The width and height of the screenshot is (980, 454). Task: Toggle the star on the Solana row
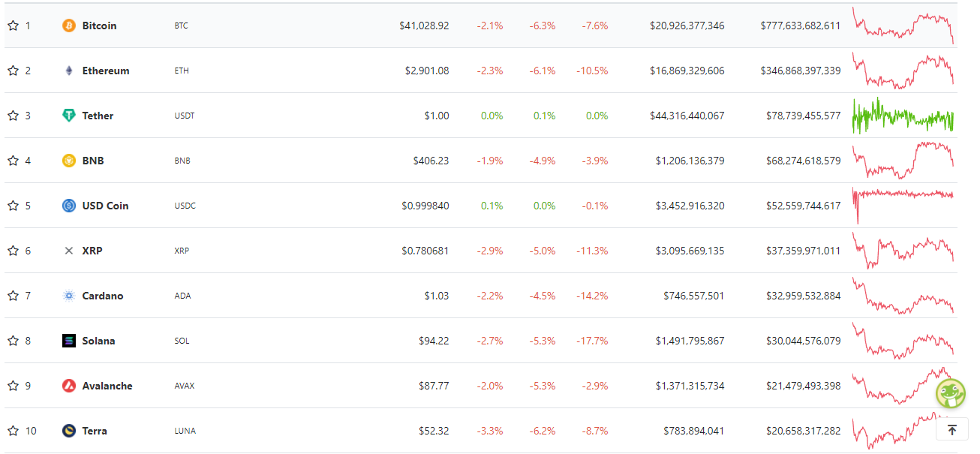click(13, 341)
